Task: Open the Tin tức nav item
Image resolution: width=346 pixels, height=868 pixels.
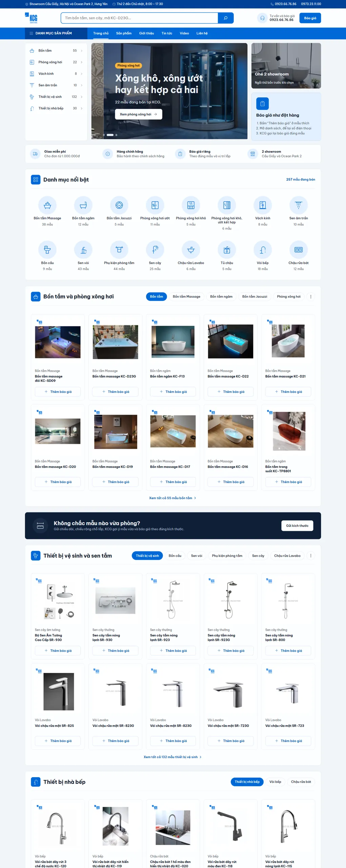Action: 167,33
